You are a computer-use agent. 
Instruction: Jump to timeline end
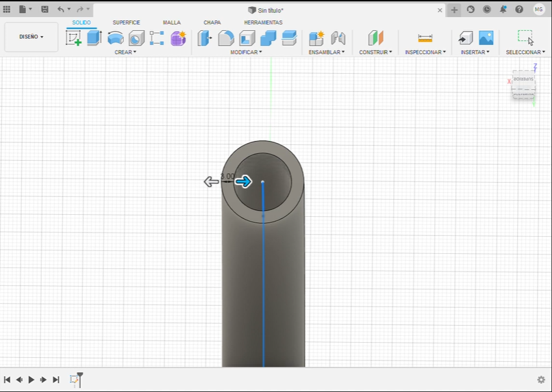point(56,380)
